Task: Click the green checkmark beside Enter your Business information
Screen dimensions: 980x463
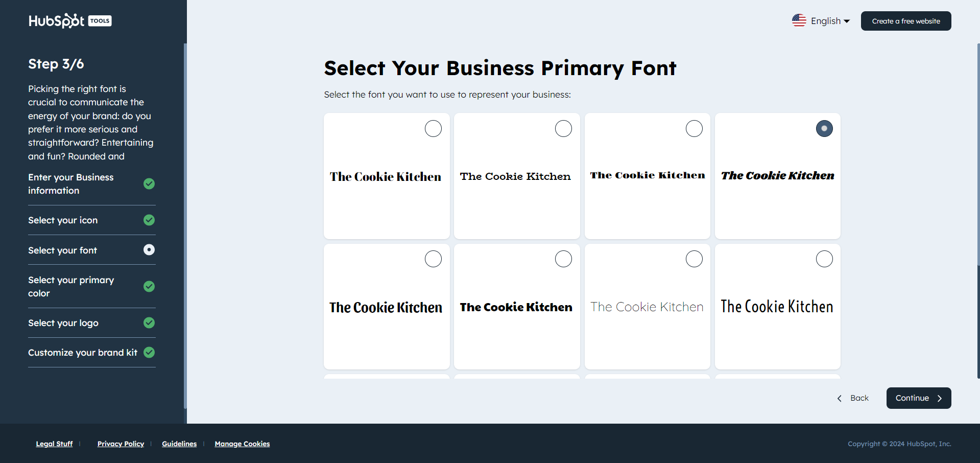Action: (x=149, y=184)
